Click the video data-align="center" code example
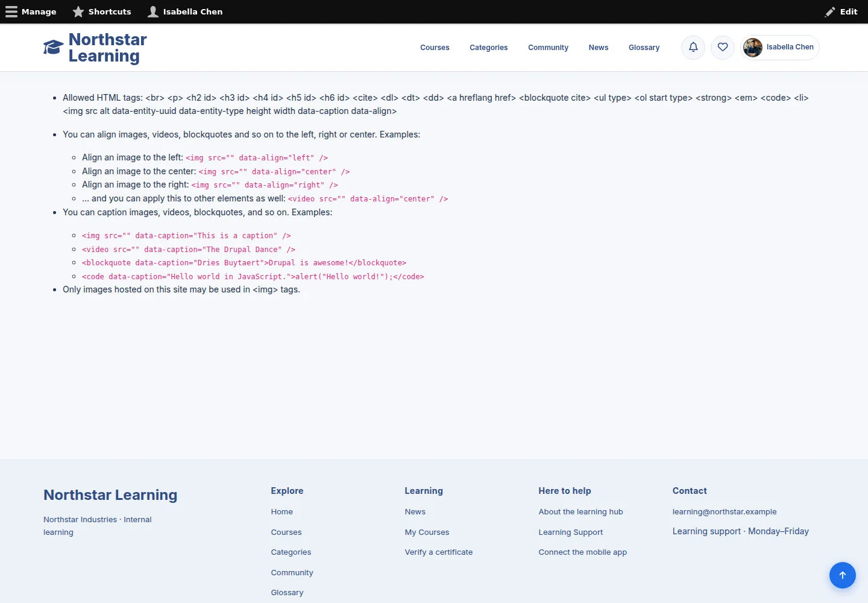The image size is (868, 603). (x=368, y=199)
